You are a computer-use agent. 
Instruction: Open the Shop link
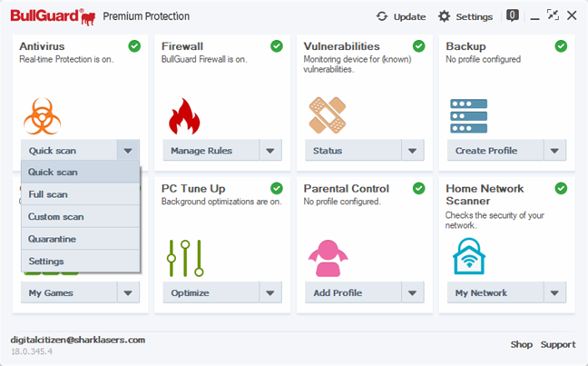tap(521, 344)
